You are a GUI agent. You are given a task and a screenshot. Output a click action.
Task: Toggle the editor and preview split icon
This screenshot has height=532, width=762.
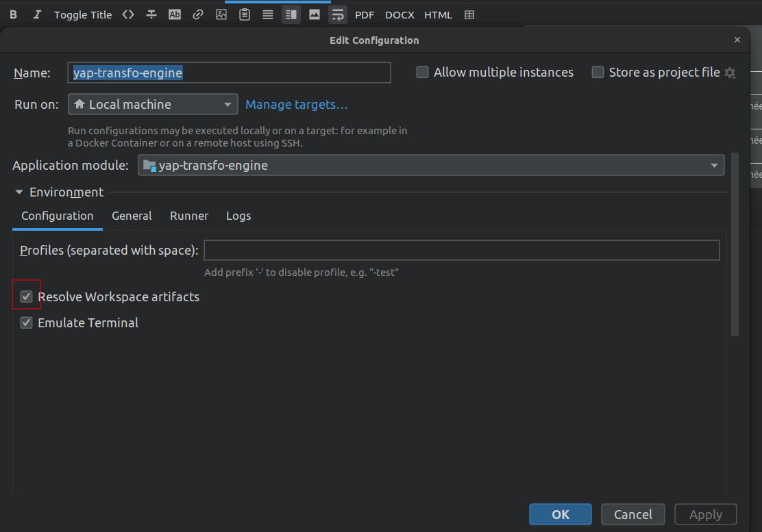tap(291, 14)
